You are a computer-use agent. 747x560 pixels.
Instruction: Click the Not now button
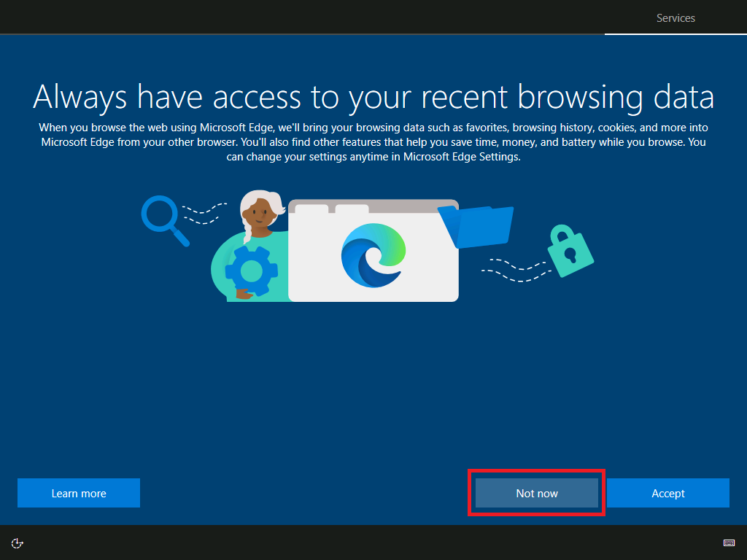tap(536, 493)
